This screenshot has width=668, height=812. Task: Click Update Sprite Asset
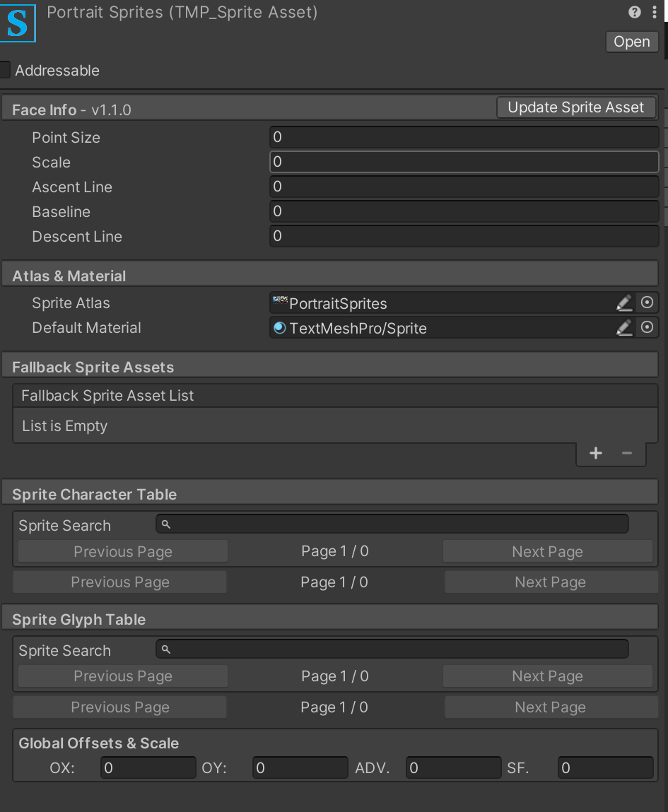pos(575,107)
